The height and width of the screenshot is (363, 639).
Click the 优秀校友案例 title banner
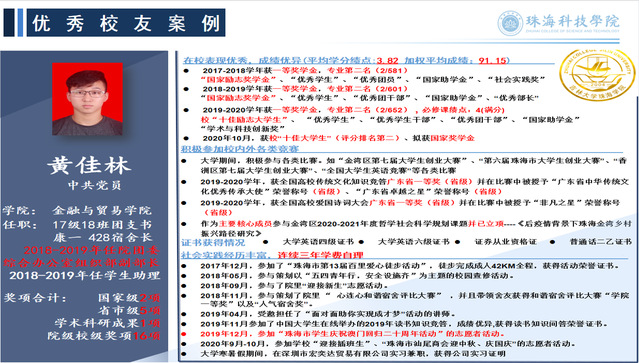click(126, 23)
